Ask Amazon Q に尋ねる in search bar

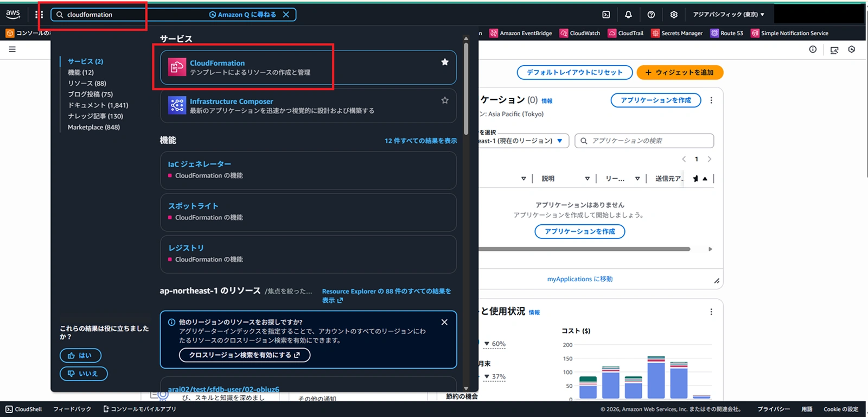[242, 15]
